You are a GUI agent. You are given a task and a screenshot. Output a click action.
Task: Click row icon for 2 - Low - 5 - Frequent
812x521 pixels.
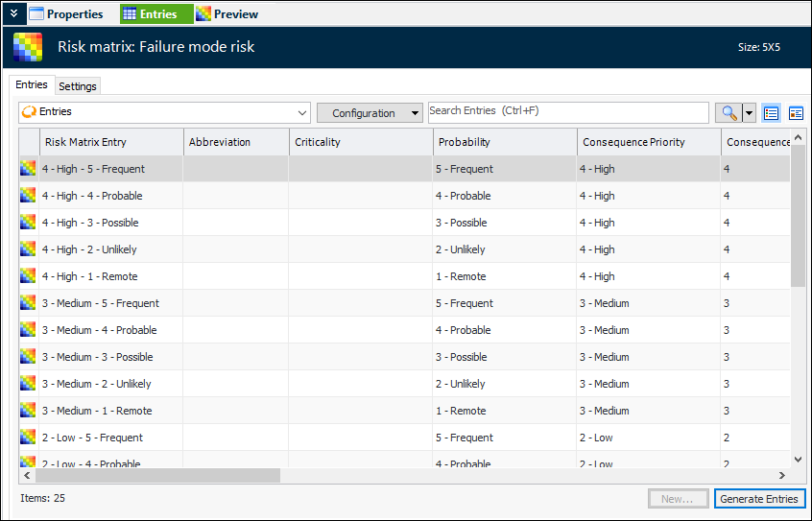coord(28,437)
